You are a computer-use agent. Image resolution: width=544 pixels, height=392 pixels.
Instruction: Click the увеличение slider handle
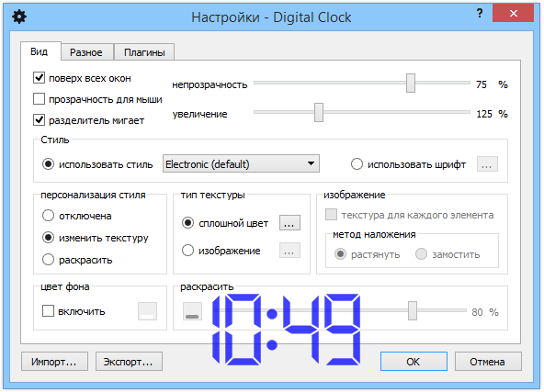319,112
